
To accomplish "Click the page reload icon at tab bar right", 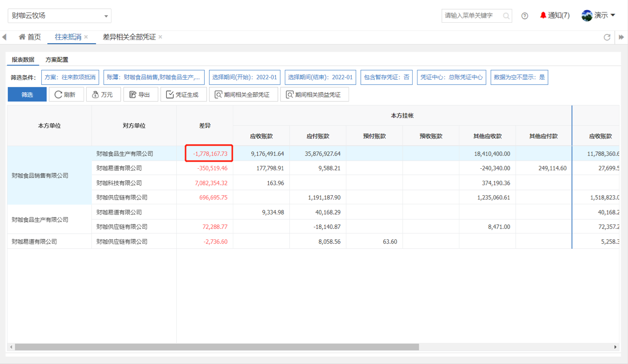I will [x=607, y=37].
